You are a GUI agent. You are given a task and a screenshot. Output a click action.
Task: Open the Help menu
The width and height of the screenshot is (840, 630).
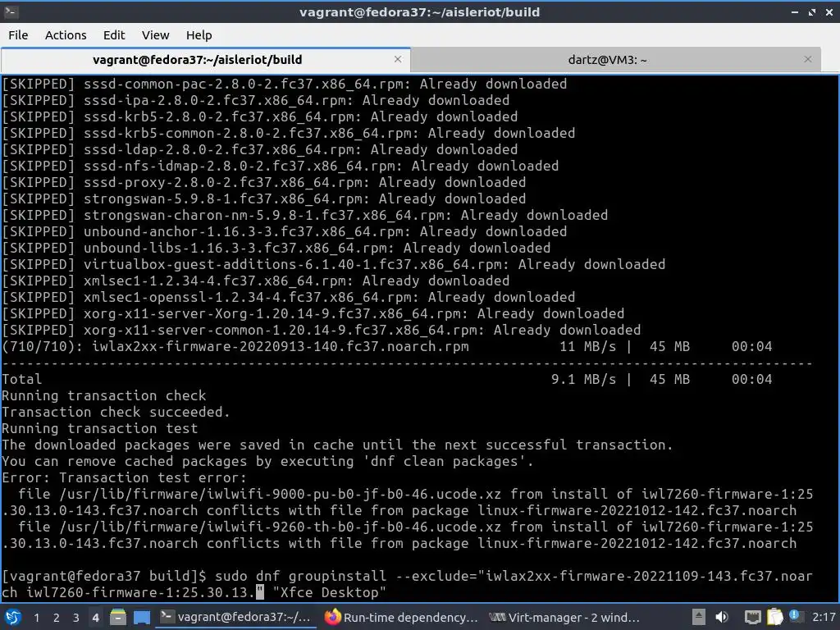(199, 34)
